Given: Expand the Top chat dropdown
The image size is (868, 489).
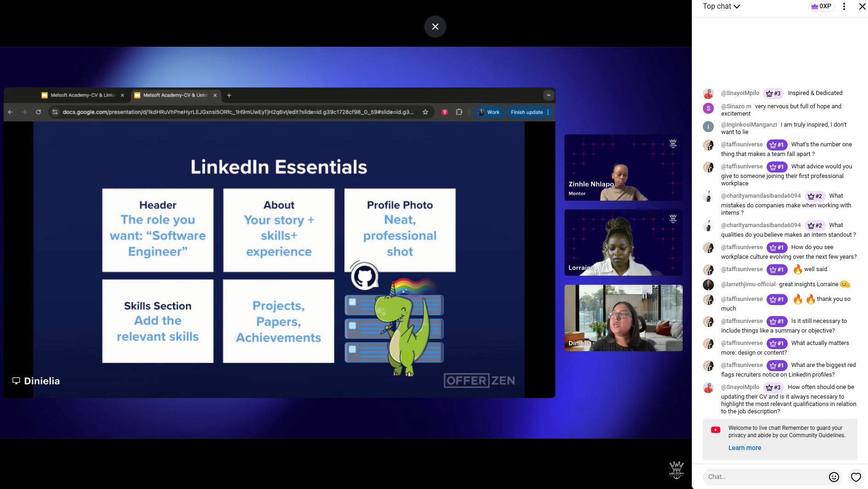Looking at the screenshot, I should point(721,6).
